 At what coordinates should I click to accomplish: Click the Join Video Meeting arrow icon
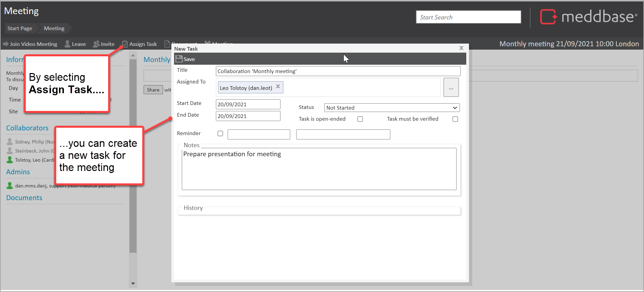click(6, 44)
